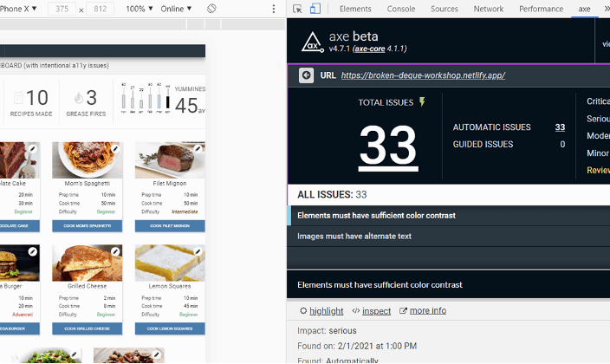Click the inspect element picker icon
The image size is (610, 364).
297,9
